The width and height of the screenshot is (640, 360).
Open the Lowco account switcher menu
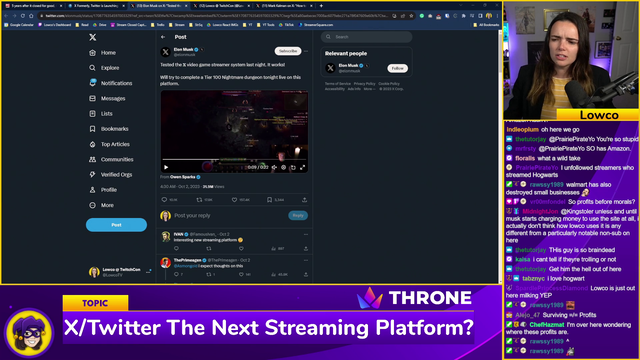(x=120, y=272)
